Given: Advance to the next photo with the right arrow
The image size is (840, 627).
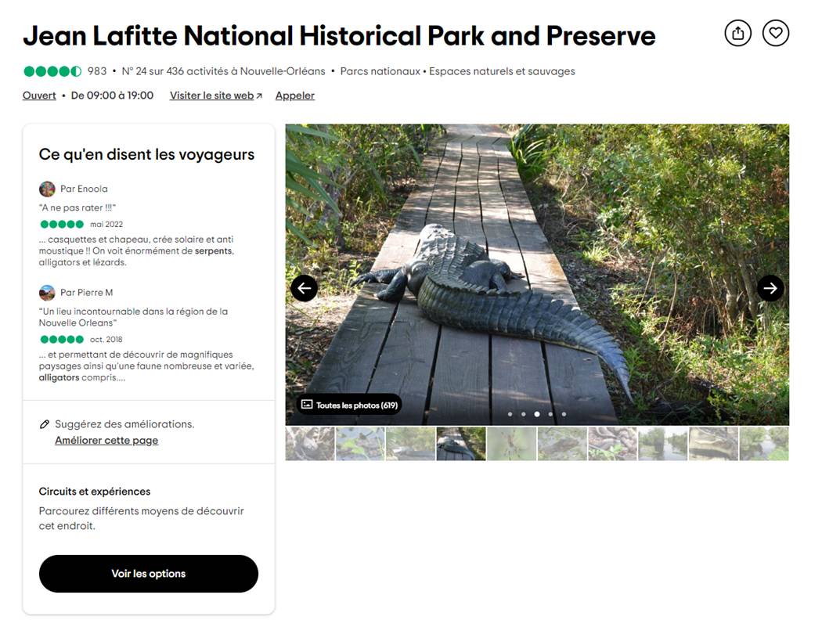Looking at the screenshot, I should click(x=770, y=288).
